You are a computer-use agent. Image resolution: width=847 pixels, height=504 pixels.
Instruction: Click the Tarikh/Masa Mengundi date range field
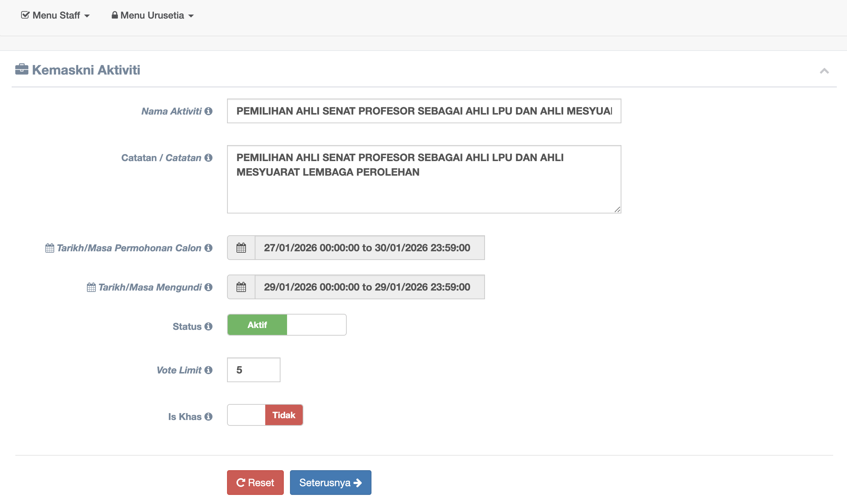click(x=369, y=287)
